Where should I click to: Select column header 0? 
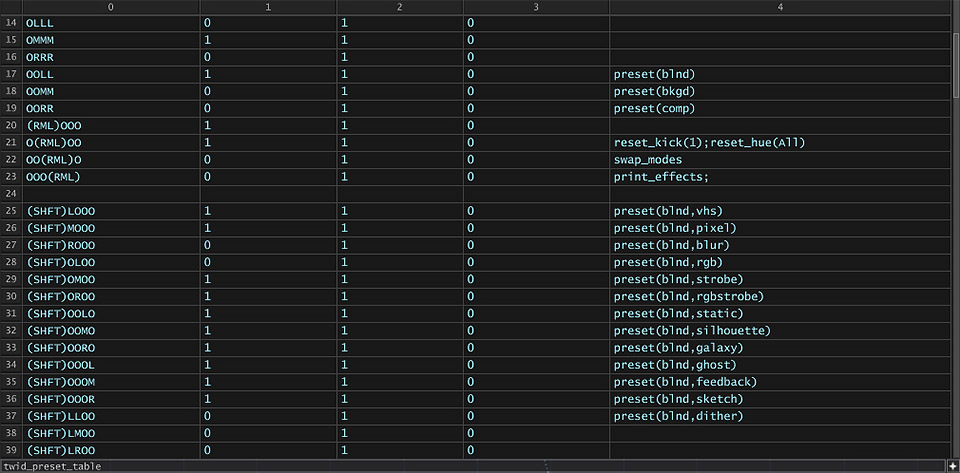(x=111, y=7)
